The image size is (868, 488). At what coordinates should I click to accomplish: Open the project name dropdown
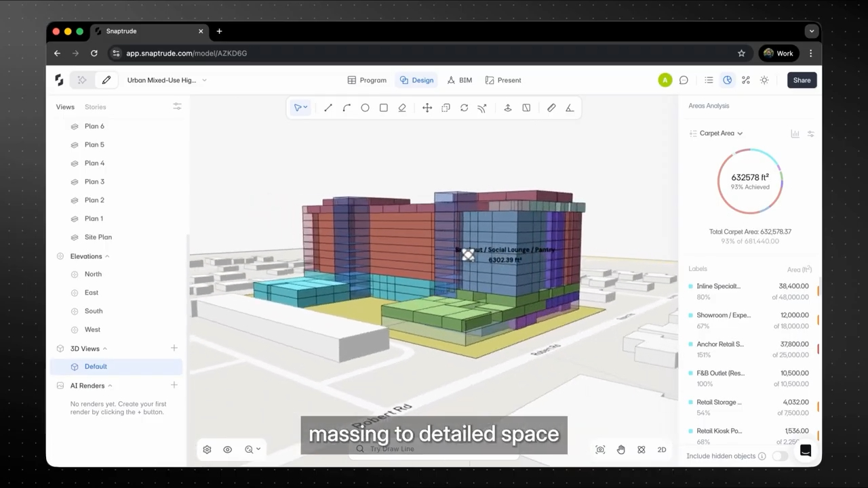tap(167, 80)
